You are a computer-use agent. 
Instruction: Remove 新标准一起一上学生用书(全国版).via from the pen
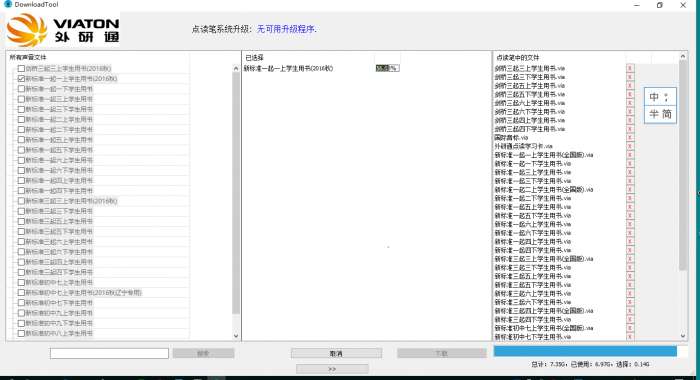(x=630, y=155)
